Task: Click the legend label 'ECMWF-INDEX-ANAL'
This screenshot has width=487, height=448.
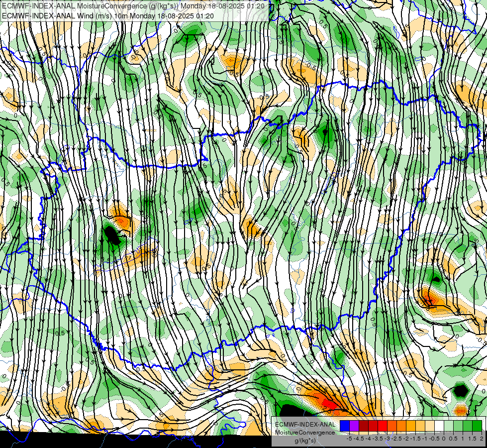Action: tap(305, 425)
